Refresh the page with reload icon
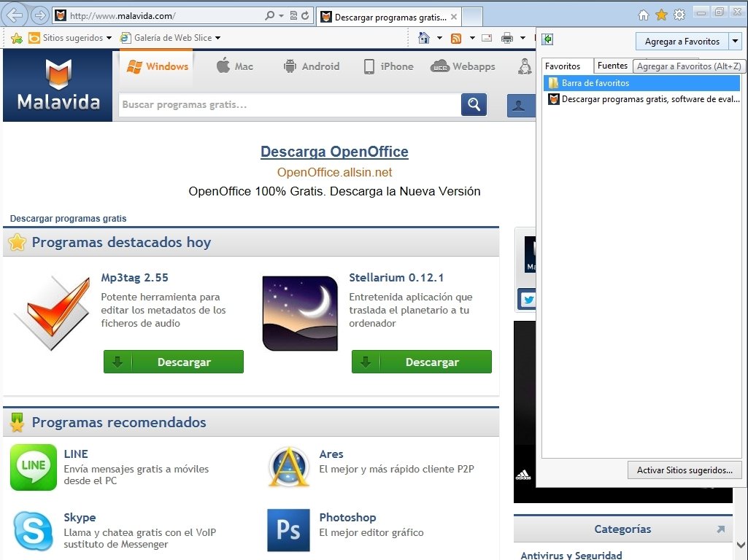The height and width of the screenshot is (560, 748). point(305,16)
